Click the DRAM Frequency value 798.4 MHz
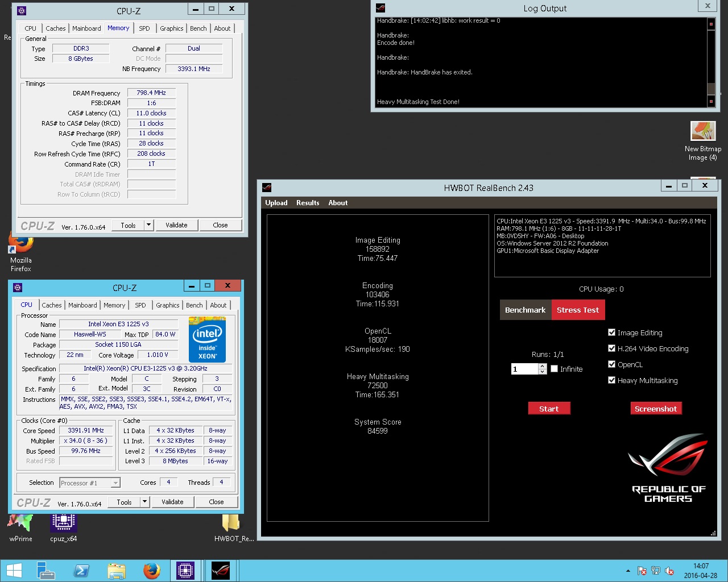Image resolution: width=728 pixels, height=582 pixels. click(x=151, y=93)
